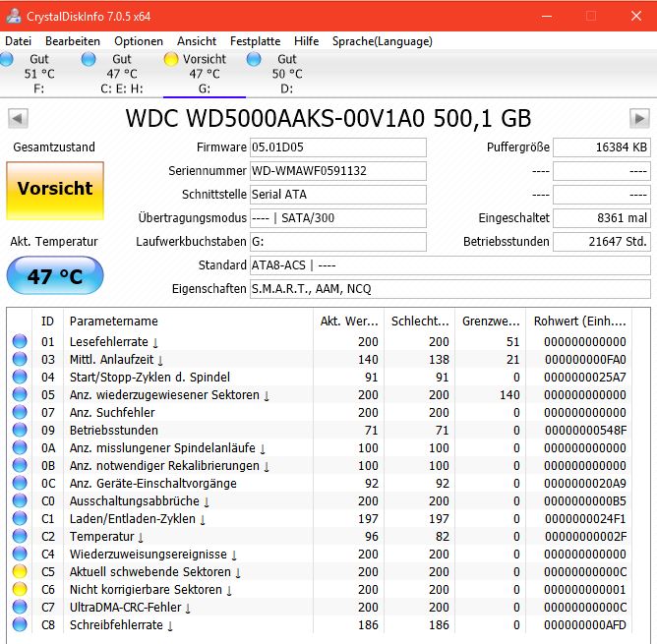Open the Ansicht menu
Screen dimensions: 657x644
pos(196,41)
